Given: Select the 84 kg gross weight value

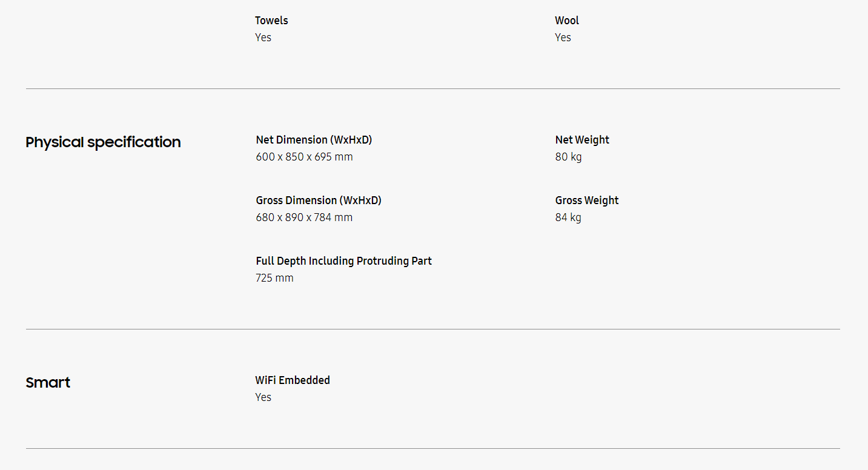Looking at the screenshot, I should pyautogui.click(x=568, y=217).
